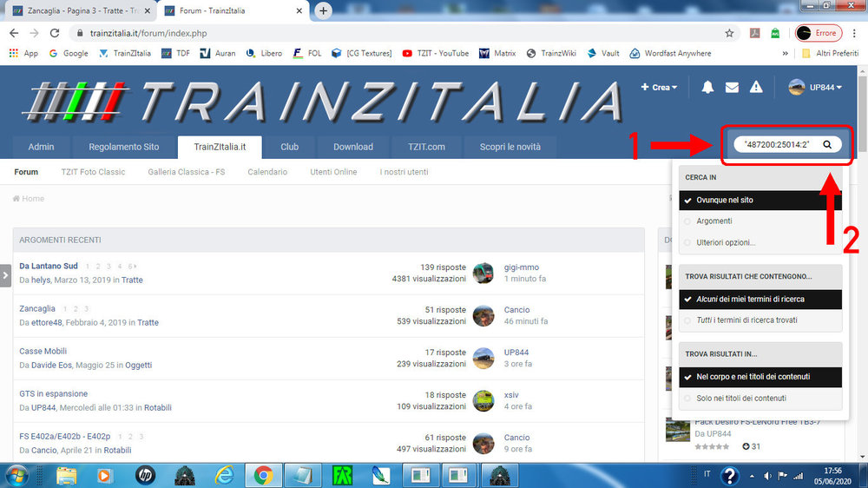Viewport: 868px width, 488px height.
Task: Open the Chrome three-dot menu
Action: pyautogui.click(x=856, y=33)
